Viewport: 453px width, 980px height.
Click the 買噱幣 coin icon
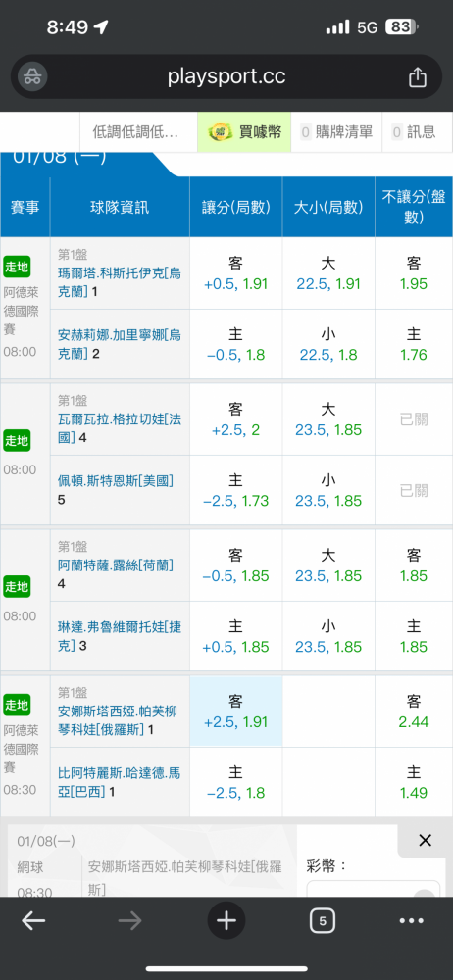point(219,132)
